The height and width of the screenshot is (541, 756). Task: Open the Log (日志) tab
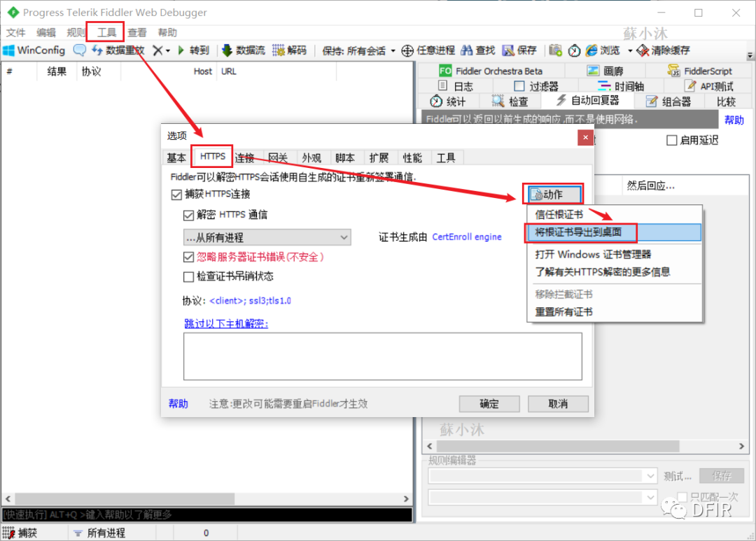[456, 86]
